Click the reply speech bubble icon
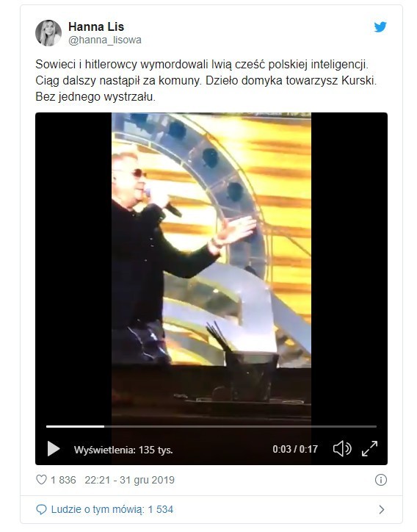This screenshot has width=417, height=532. point(41,509)
